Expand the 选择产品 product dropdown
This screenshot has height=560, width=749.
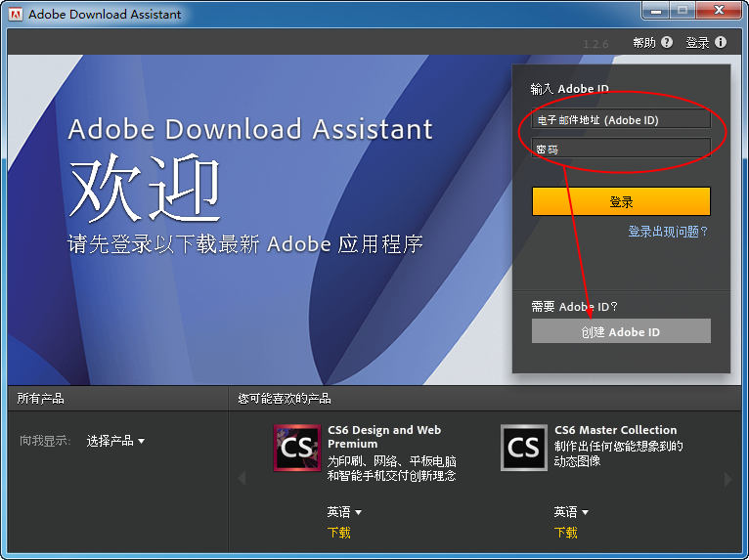[x=115, y=441]
